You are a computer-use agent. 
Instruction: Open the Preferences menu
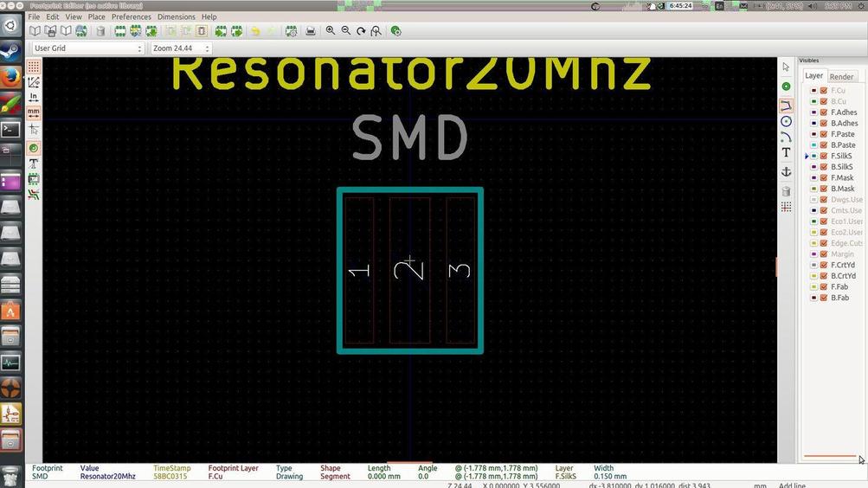(132, 16)
